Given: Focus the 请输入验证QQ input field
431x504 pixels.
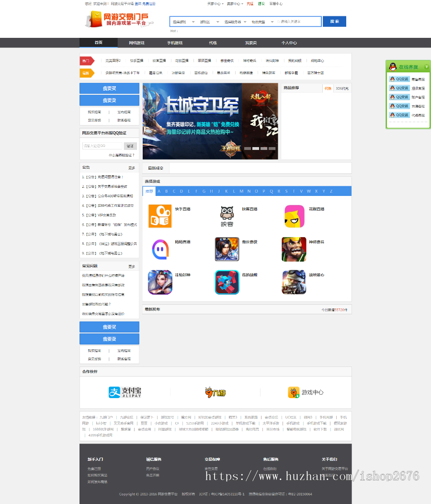Looking at the screenshot, I should (102, 146).
